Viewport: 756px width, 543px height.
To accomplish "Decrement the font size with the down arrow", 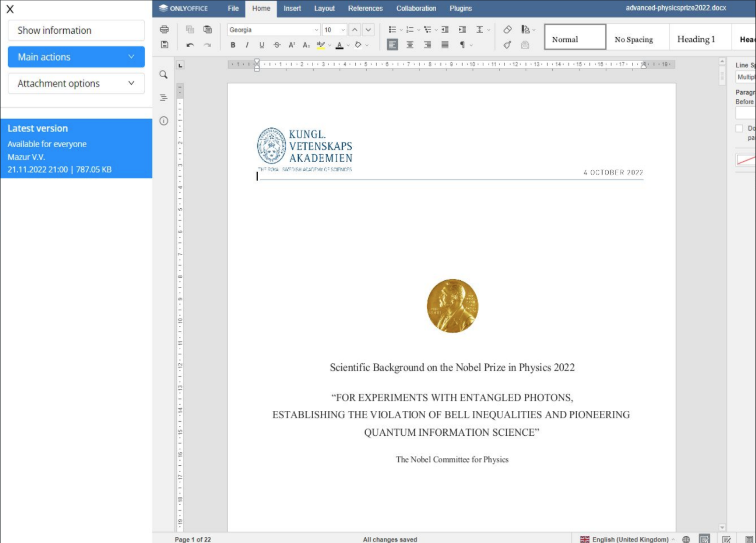I will pos(368,30).
